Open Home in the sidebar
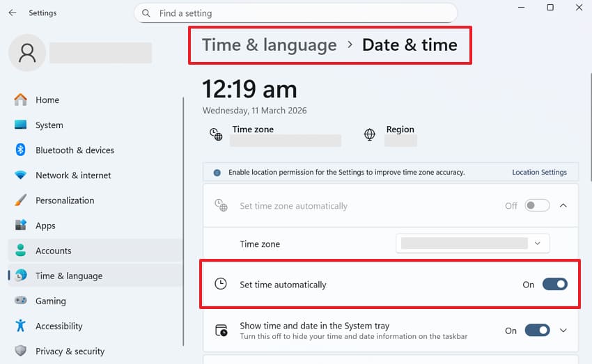 (x=95, y=100)
